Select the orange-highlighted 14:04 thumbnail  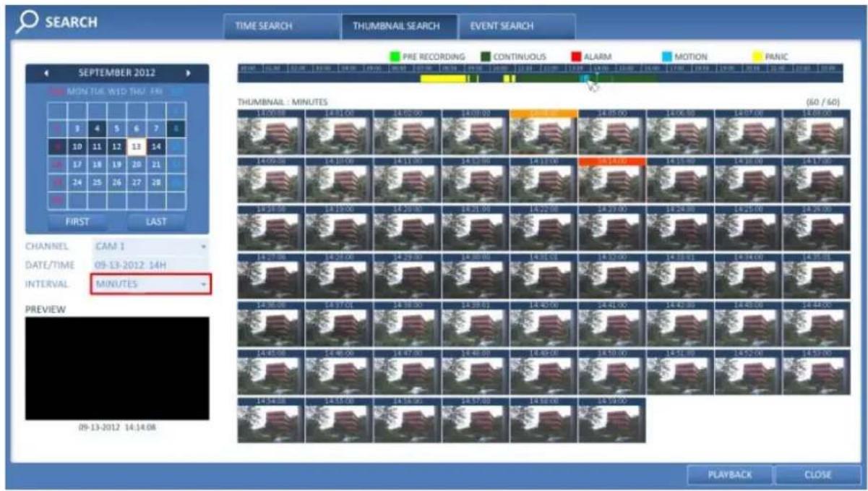pyautogui.click(x=543, y=132)
